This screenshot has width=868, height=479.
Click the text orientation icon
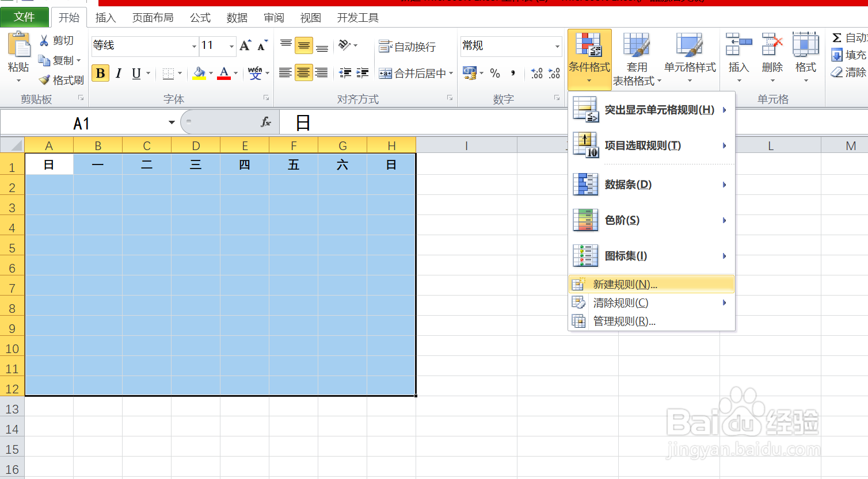pos(345,45)
